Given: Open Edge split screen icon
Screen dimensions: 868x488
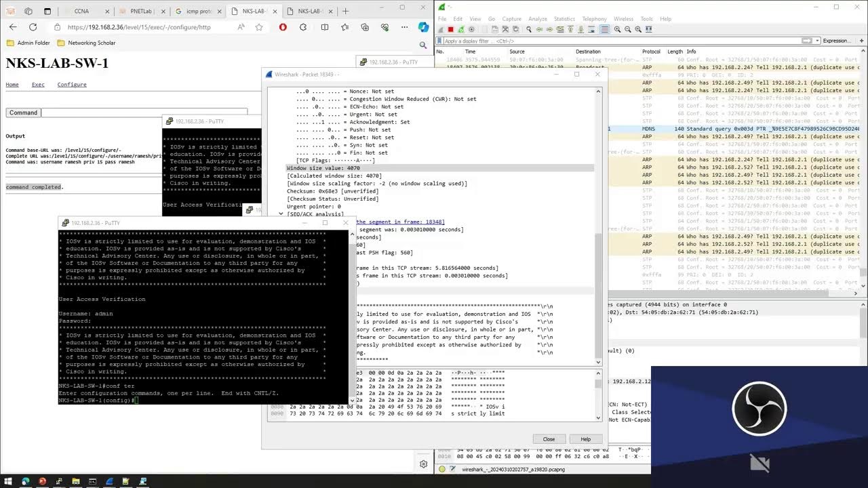Looking at the screenshot, I should tap(325, 27).
